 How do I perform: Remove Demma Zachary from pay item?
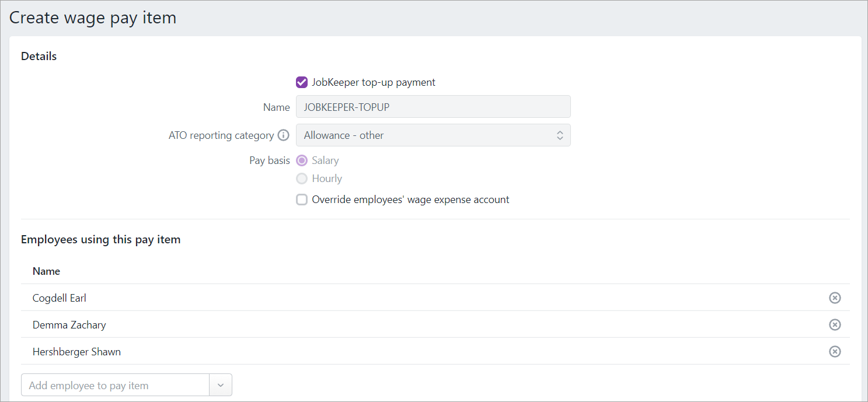click(x=835, y=325)
